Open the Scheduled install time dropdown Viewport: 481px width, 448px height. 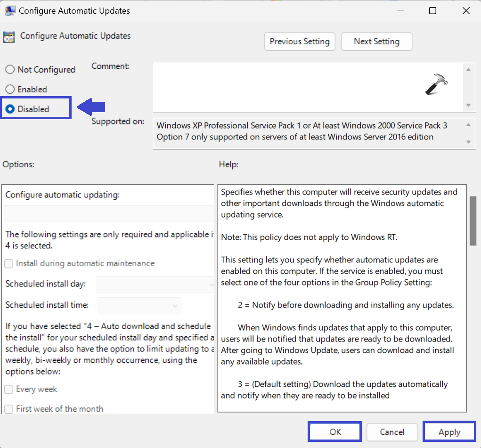(139, 306)
